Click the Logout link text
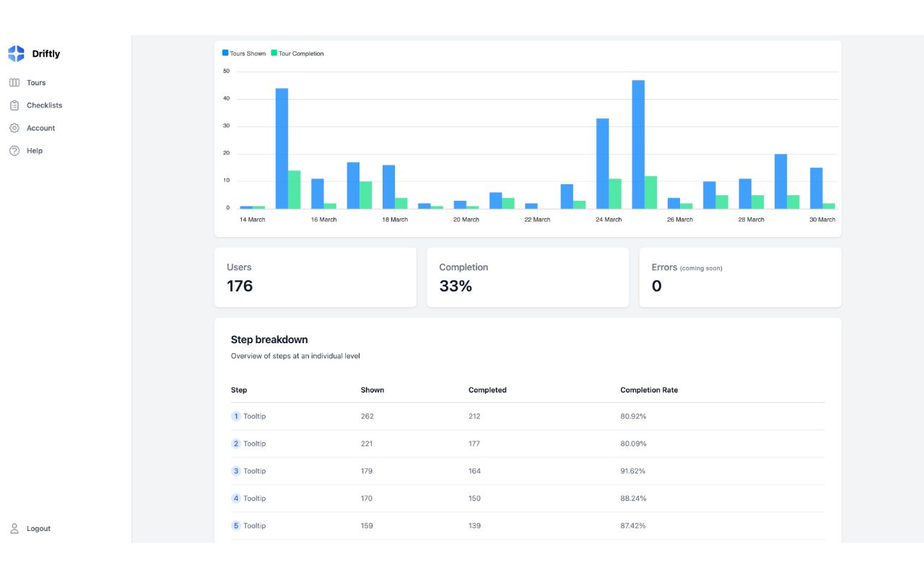The width and height of the screenshot is (924, 578). [38, 529]
